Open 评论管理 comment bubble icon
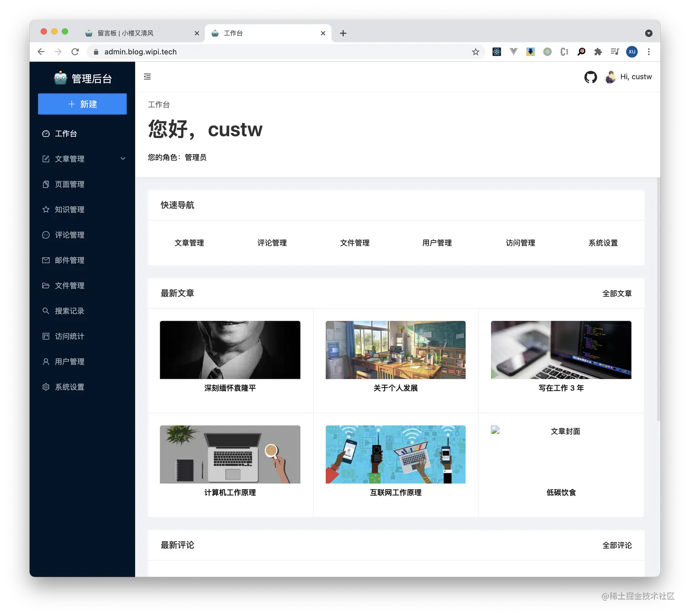Viewport: 690px width, 616px height. pyautogui.click(x=46, y=235)
